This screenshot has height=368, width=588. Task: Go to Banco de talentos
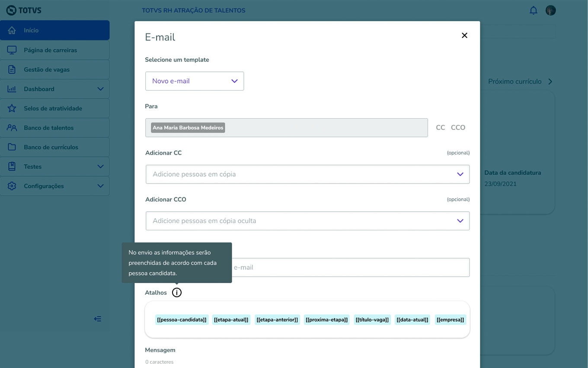click(x=48, y=128)
